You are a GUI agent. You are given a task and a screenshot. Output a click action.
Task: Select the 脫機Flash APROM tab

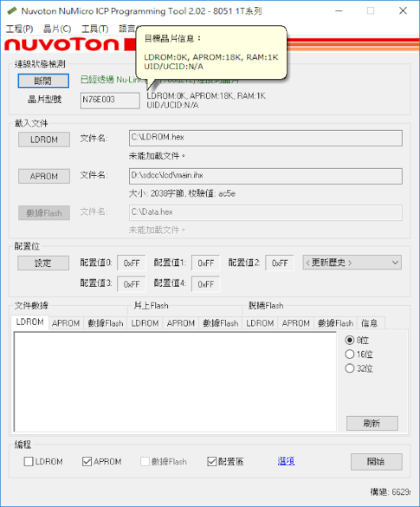click(x=296, y=323)
